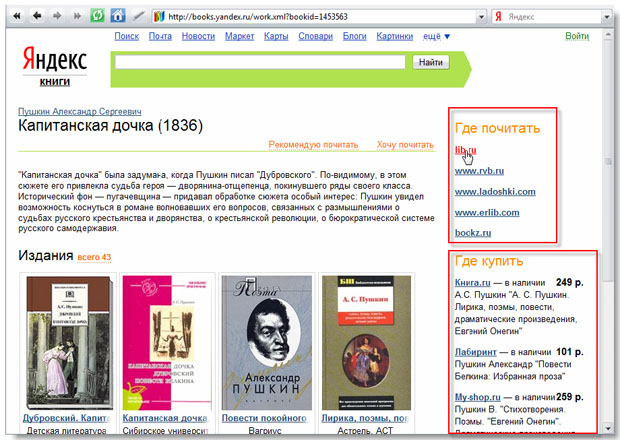The width and height of the screenshot is (620, 440).
Task: Click 'всего 43' editions link
Action: [94, 257]
